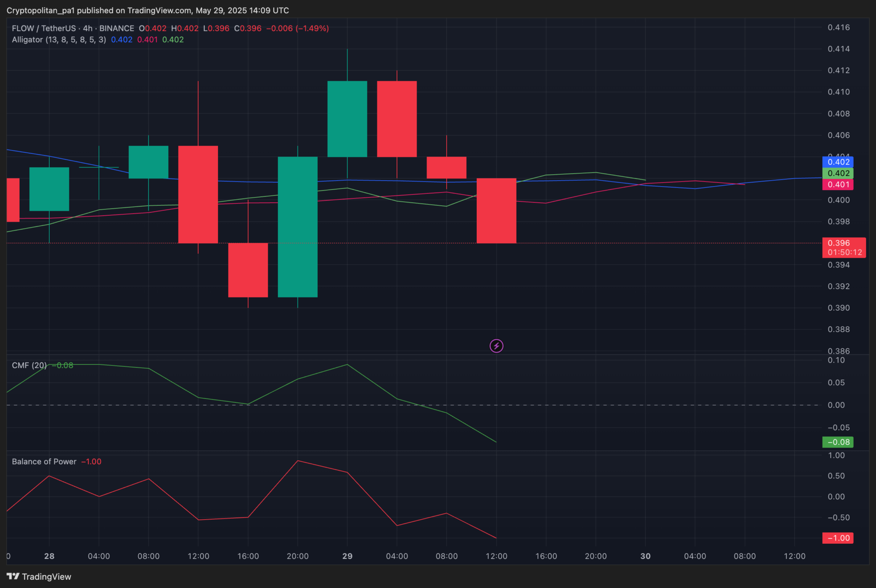The image size is (876, 588).
Task: Click the red candle at 12:00 on 28th
Action: tap(198, 194)
